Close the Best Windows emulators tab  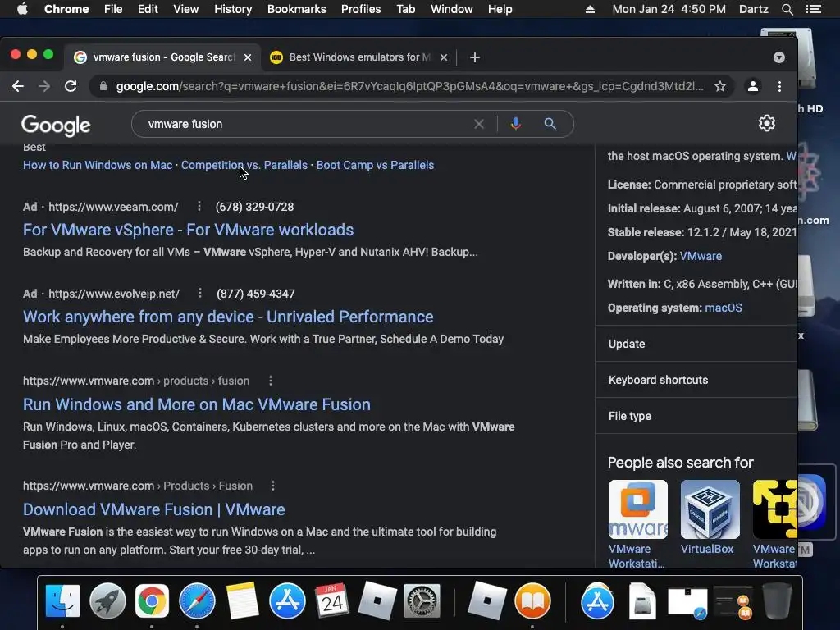444,57
